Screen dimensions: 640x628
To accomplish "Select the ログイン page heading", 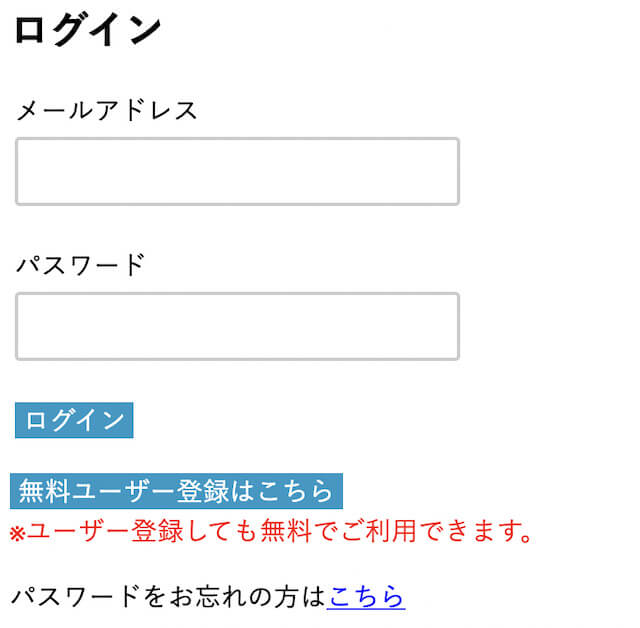I will point(87,30).
